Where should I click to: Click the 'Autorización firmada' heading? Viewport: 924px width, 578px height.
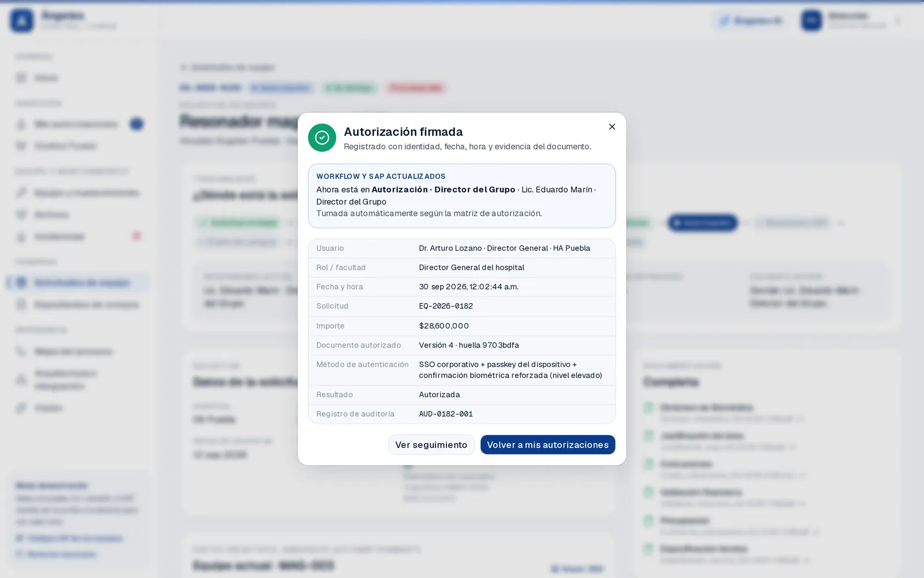[x=403, y=132]
